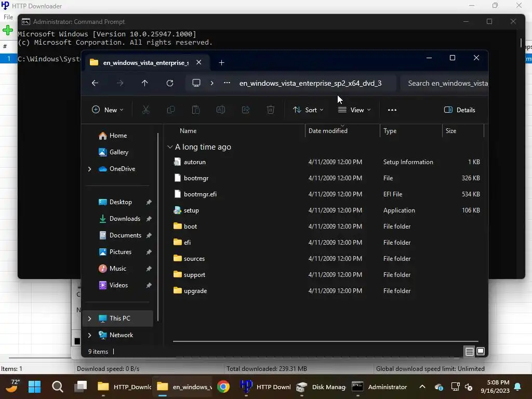Go forward with the right arrow
The height and width of the screenshot is (399, 532).
[x=120, y=83]
